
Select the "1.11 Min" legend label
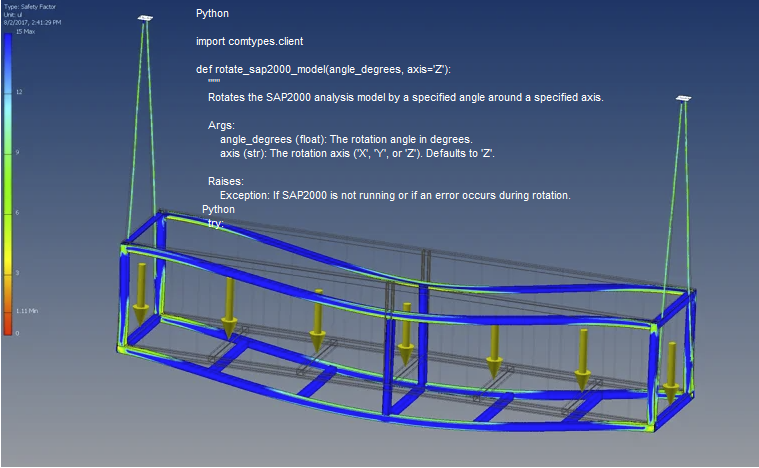click(26, 313)
